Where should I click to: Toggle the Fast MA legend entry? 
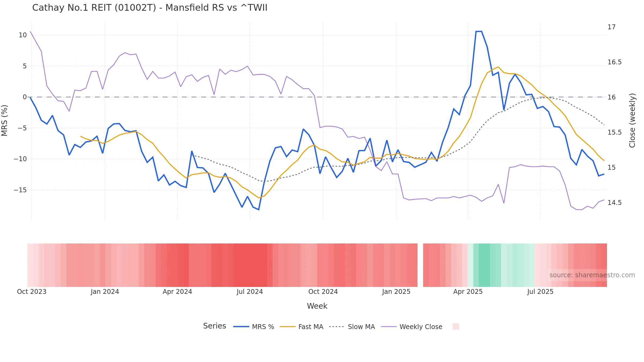pyautogui.click(x=301, y=327)
